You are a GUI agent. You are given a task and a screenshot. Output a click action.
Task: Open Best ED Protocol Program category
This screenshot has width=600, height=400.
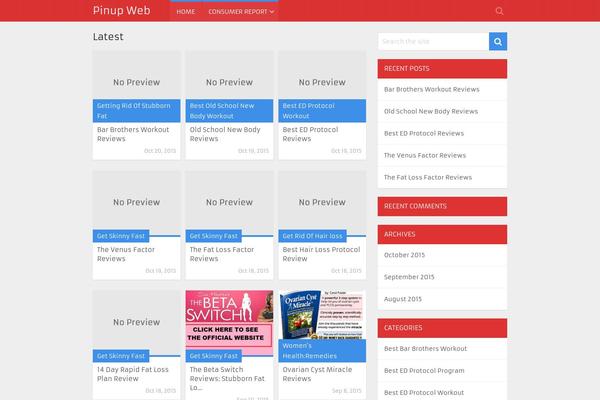pos(424,371)
